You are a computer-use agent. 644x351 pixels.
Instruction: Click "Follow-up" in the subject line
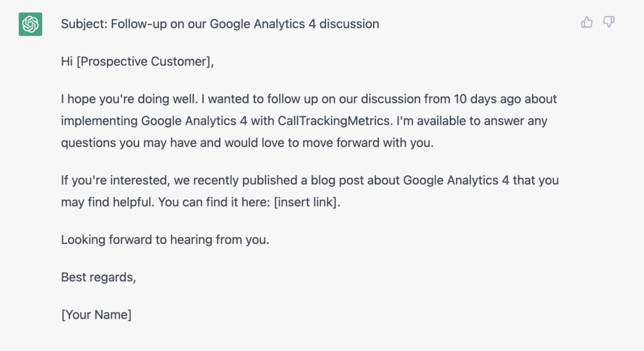click(136, 25)
